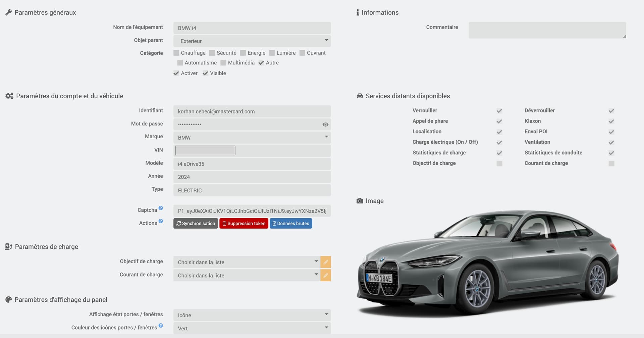644x338 pixels.
Task: Toggle the Klaxon service checkbox
Action: (x=611, y=121)
